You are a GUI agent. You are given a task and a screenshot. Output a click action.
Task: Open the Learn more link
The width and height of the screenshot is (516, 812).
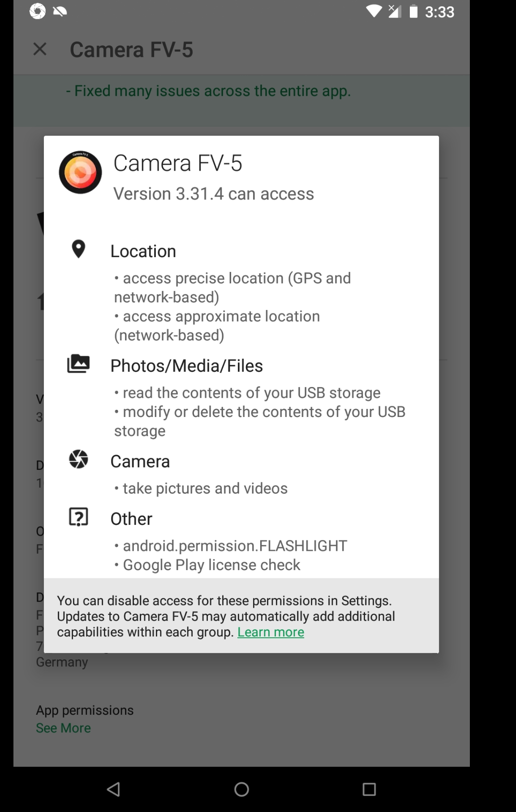click(x=271, y=632)
